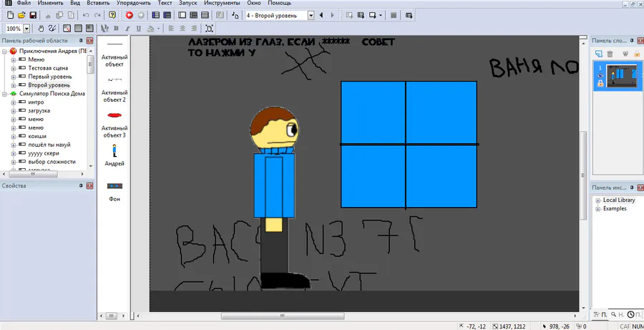644x330 pixels.
Task: Go to the next frame with the right triangle
Action: click(x=332, y=15)
